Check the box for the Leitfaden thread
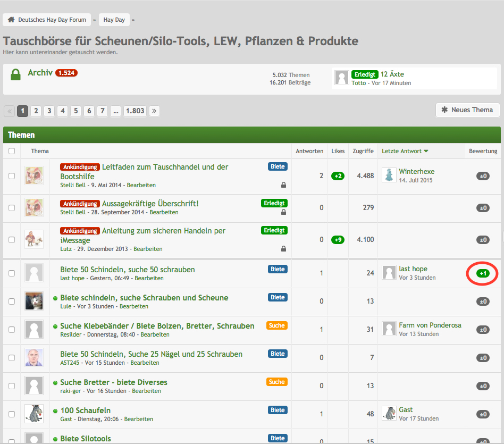 12,175
